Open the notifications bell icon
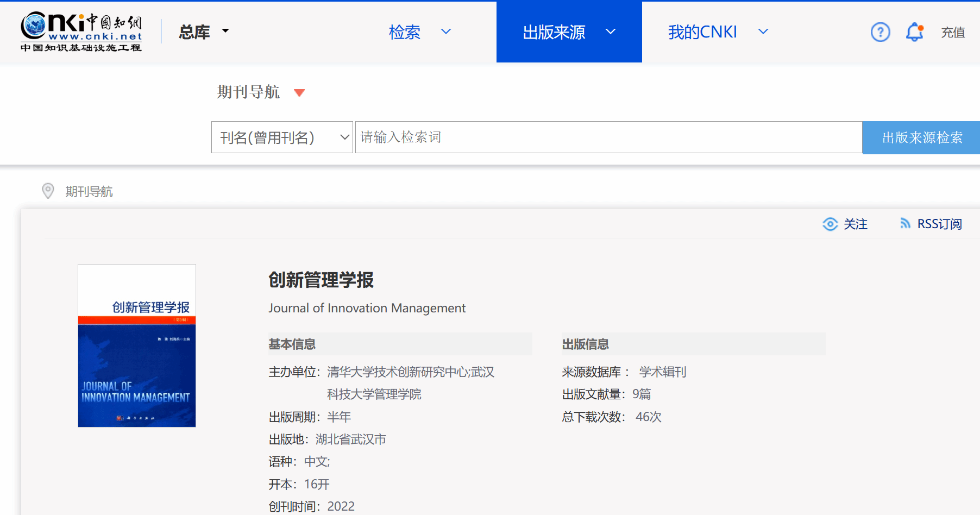This screenshot has height=515, width=980. (914, 32)
